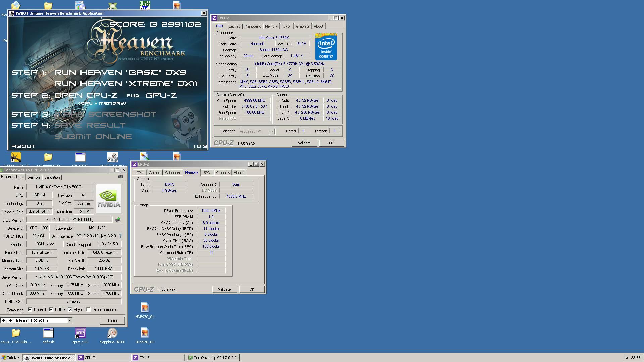Launch the cpuz_x32 shortcut
Image resolution: width=644 pixels, height=362 pixels.
80,336
